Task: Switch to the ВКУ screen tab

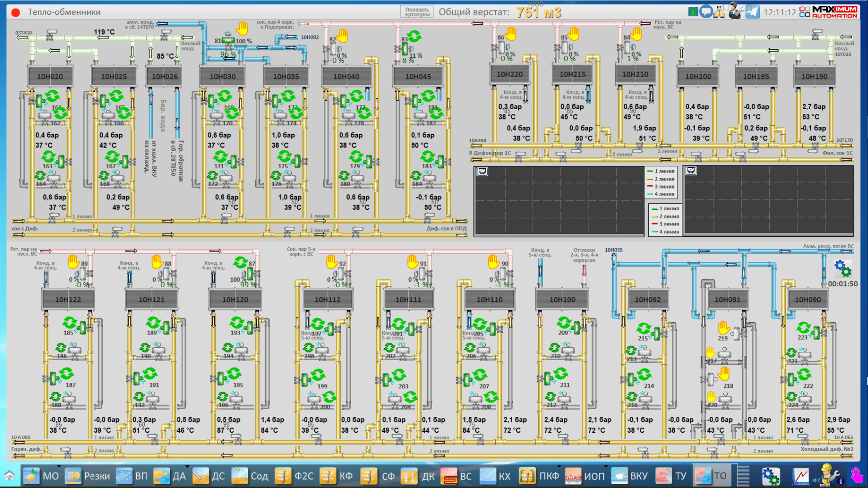Action: [x=630, y=476]
